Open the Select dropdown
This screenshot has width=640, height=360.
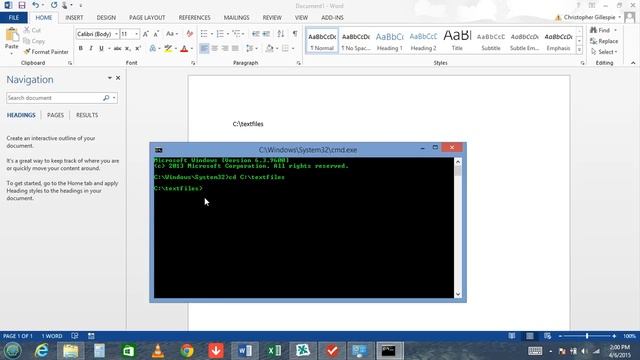tap(604, 52)
